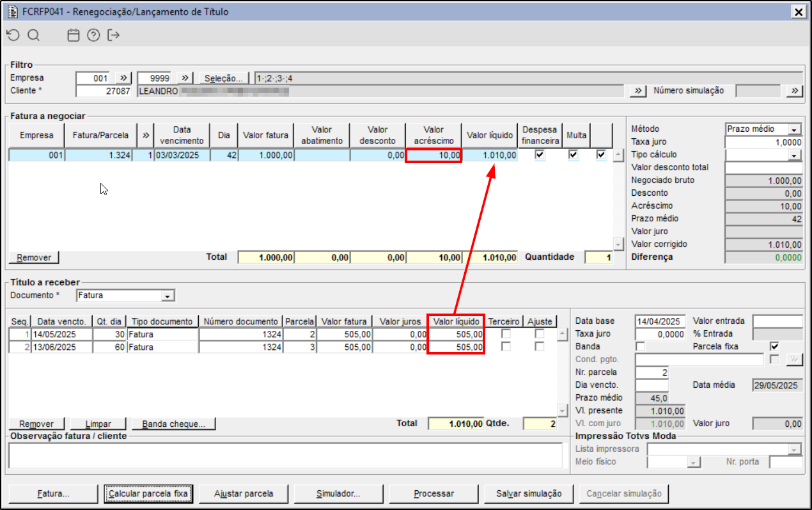Viewport: 812px width, 510px height.
Task: Click the Ajustar parcela button
Action: (x=244, y=494)
